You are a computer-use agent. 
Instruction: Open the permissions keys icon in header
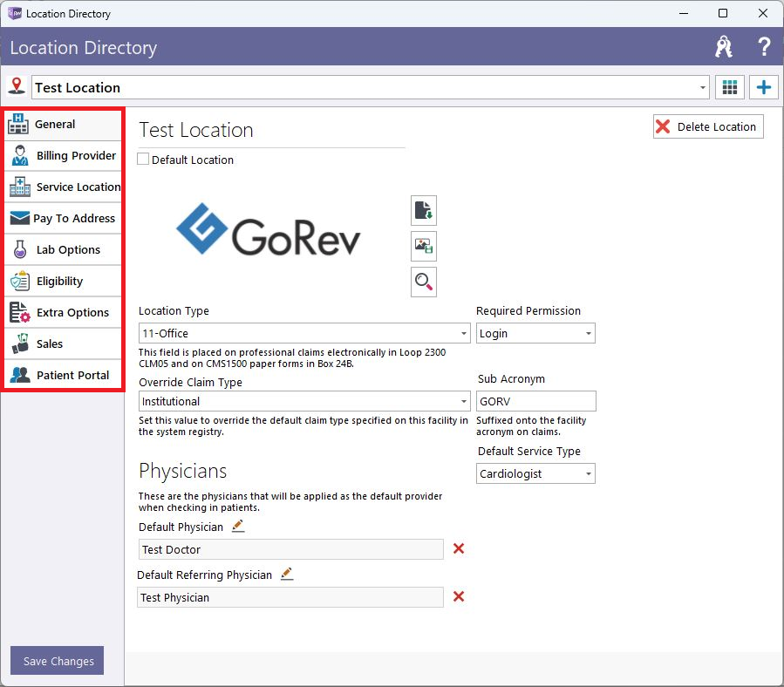pos(724,47)
